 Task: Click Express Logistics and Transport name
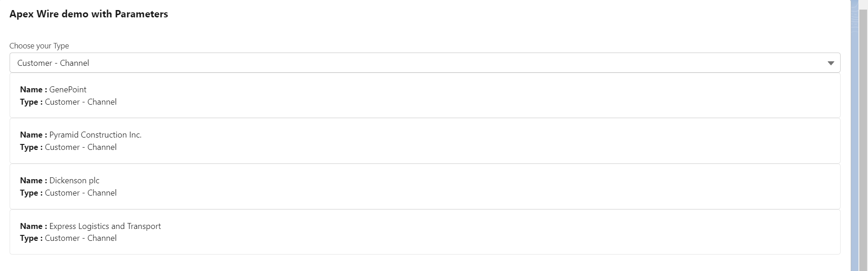(105, 226)
